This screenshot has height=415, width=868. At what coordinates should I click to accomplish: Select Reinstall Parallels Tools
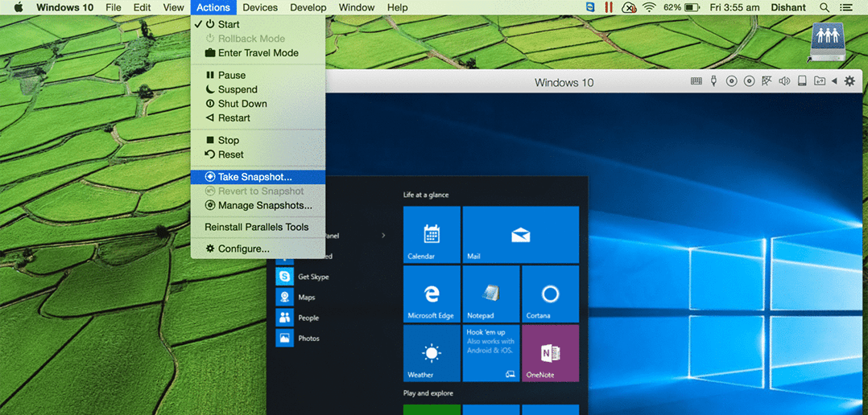click(x=258, y=227)
